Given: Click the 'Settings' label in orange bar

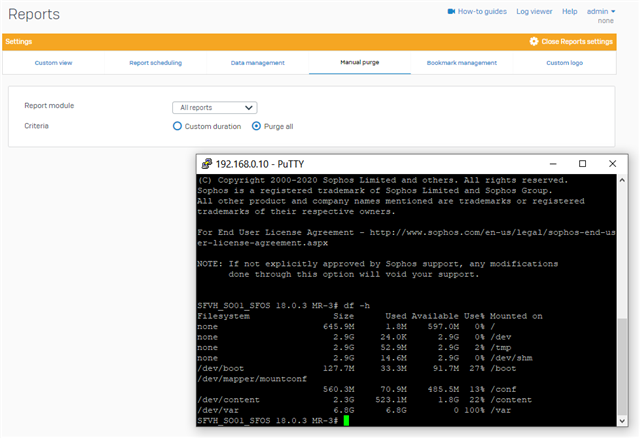Looking at the screenshot, I should pos(19,42).
